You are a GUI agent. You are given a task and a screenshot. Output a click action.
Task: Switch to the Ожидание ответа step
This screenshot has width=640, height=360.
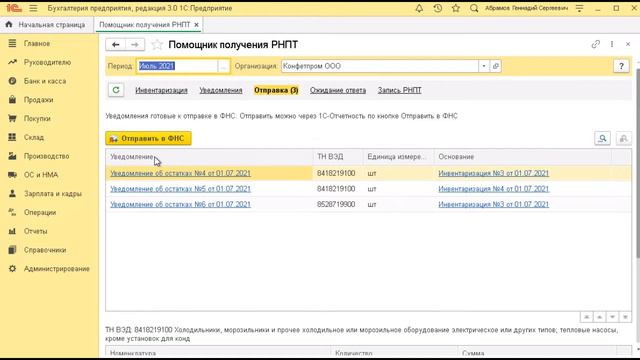click(x=338, y=90)
